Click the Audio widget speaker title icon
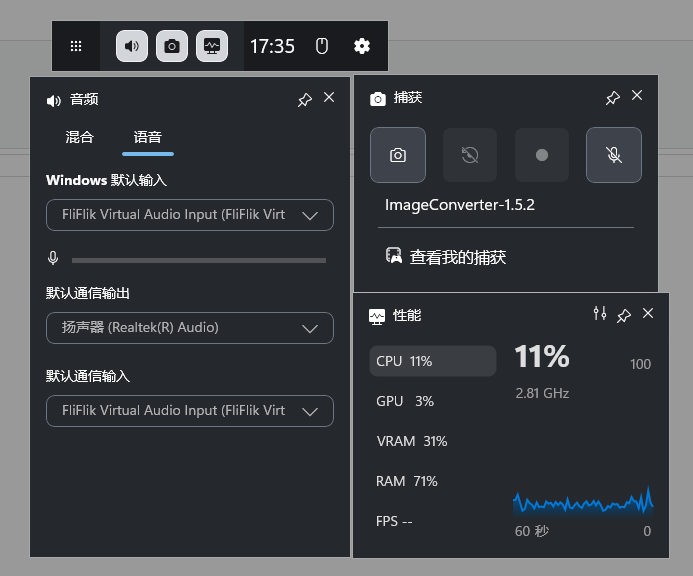Screen dimensions: 693x576 pos(53,101)
